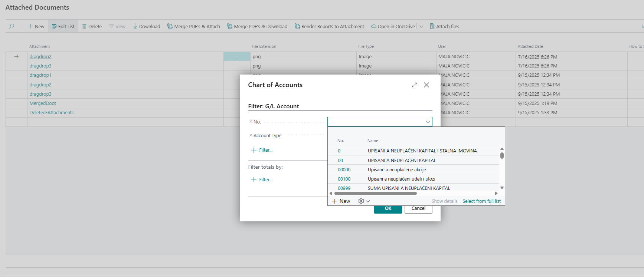The height and width of the screenshot is (277, 644).
Task: Select account number 0 in lookup
Action: 339,151
